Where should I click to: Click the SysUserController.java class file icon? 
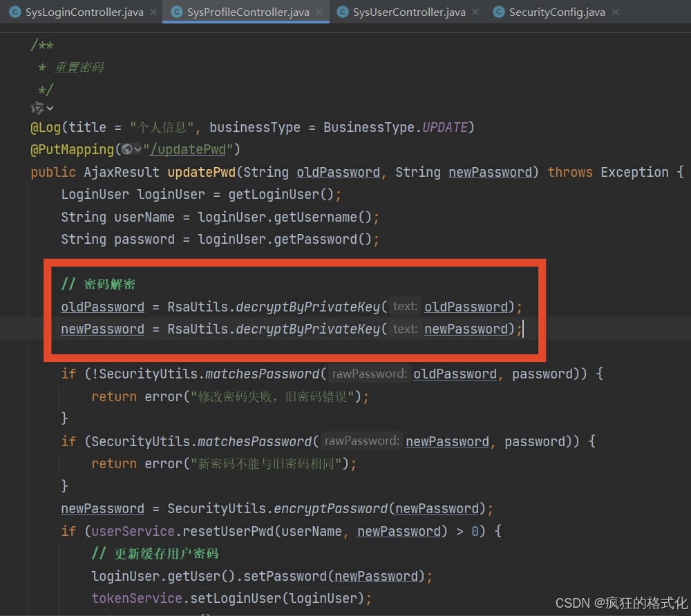pos(342,12)
